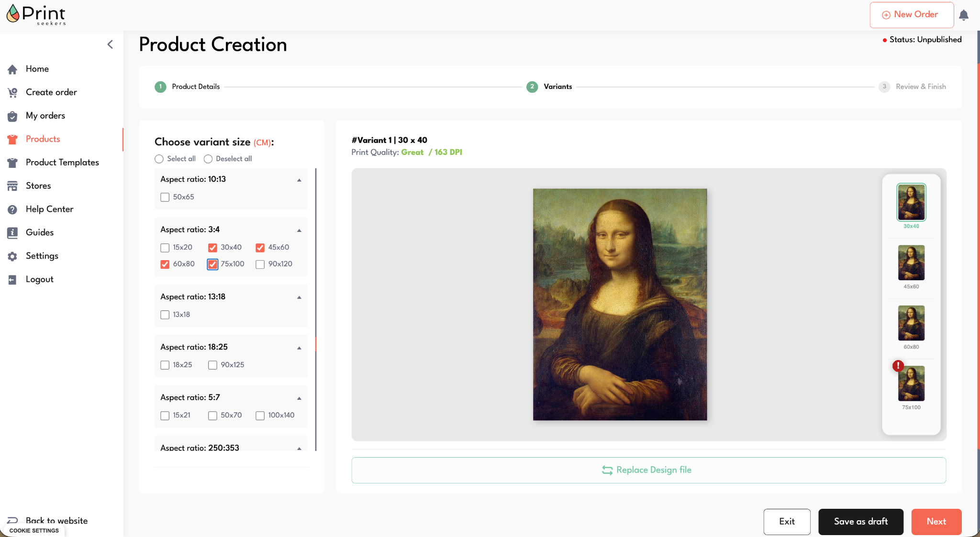
Task: Click Replace Design file button
Action: (648, 470)
